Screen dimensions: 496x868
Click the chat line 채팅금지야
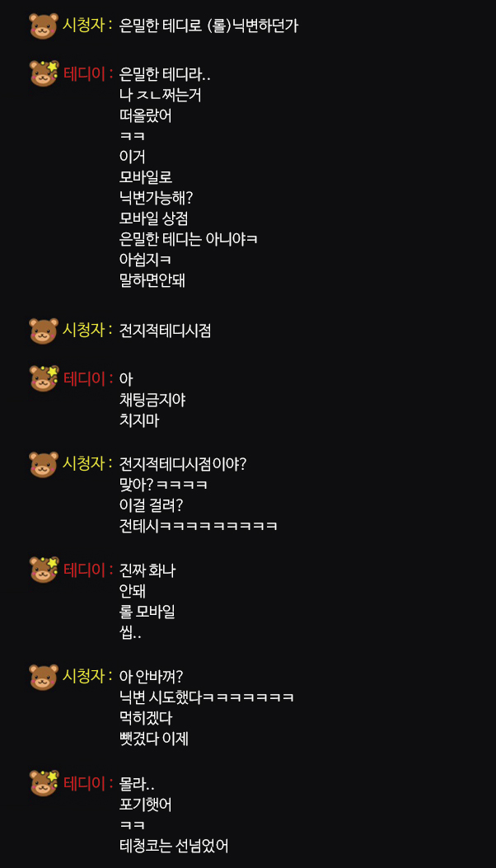(x=152, y=400)
